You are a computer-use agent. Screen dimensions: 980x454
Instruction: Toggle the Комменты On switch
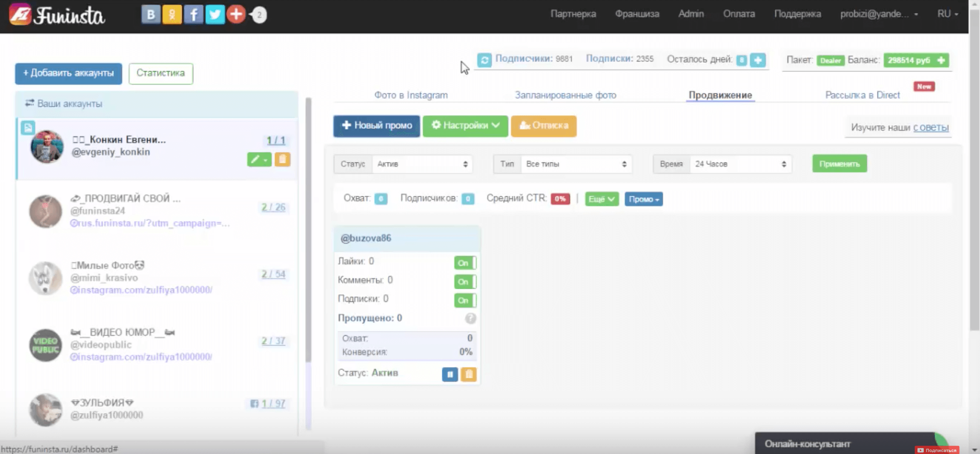tap(465, 282)
